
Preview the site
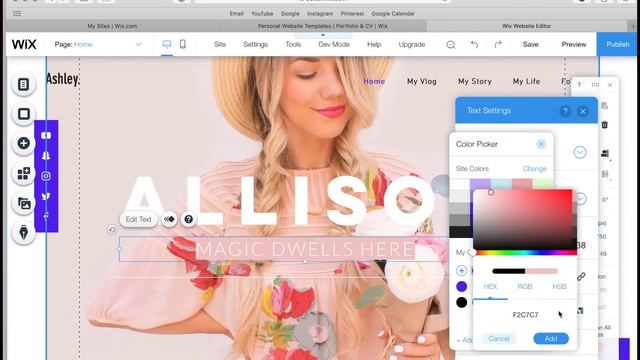click(x=574, y=44)
